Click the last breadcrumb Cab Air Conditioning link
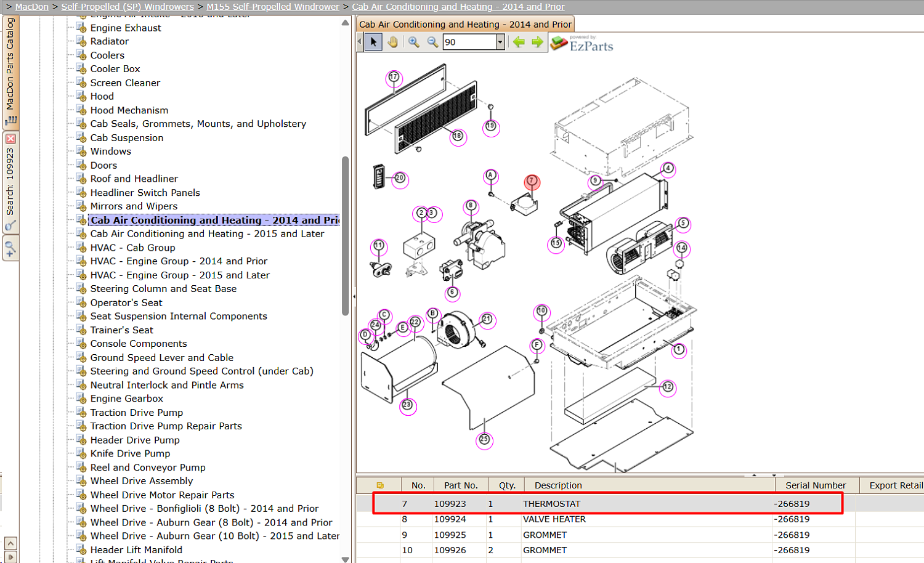Screen dimensions: 924x563 pyautogui.click(x=458, y=7)
